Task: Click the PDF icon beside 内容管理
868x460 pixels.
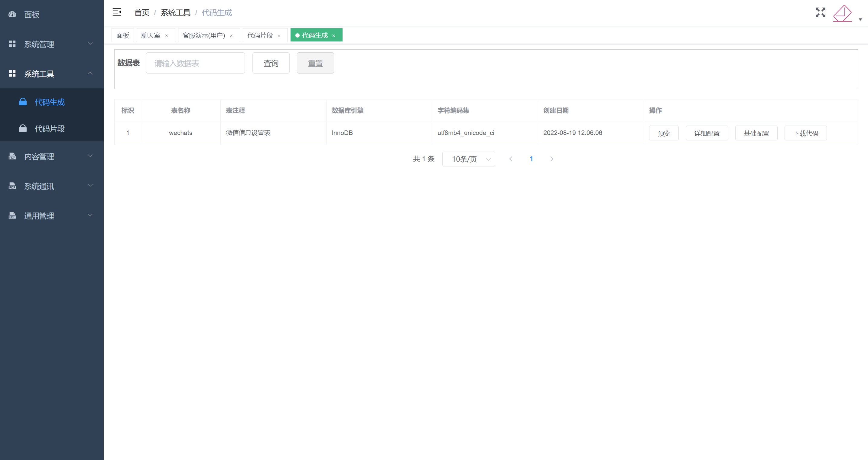Action: [x=12, y=156]
